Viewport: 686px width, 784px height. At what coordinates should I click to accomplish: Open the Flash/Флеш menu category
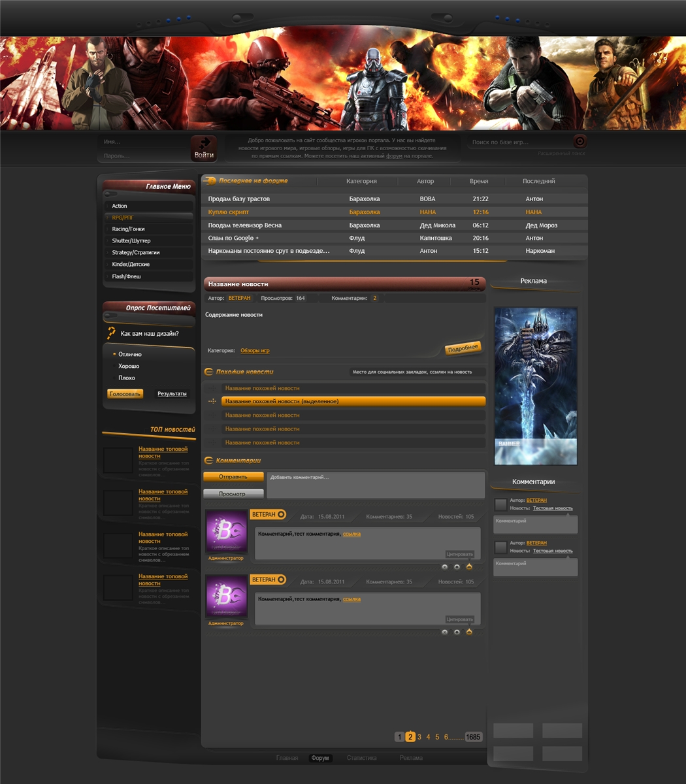149,276
